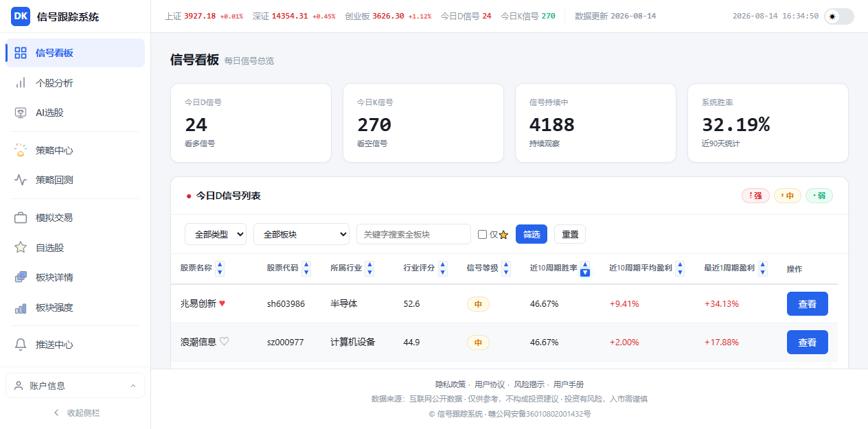Image resolution: width=868 pixels, height=429 pixels.
Task: Click the 重置 reset button
Action: (x=570, y=234)
